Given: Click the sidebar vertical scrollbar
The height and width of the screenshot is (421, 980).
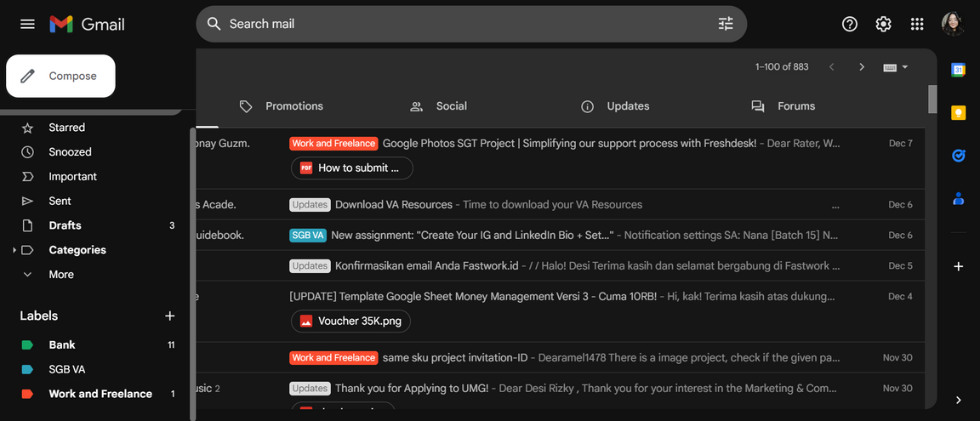Looking at the screenshot, I should 192,274.
